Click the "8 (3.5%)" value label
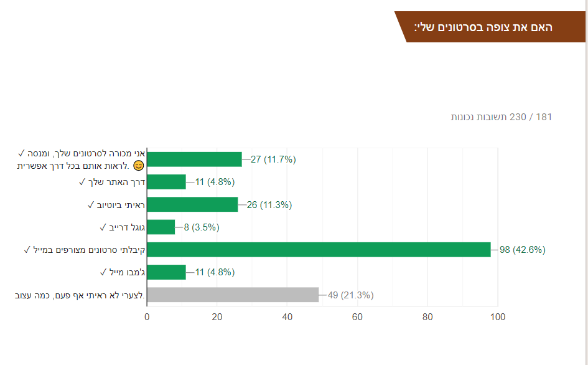This screenshot has height=365, width=588. pos(201,227)
